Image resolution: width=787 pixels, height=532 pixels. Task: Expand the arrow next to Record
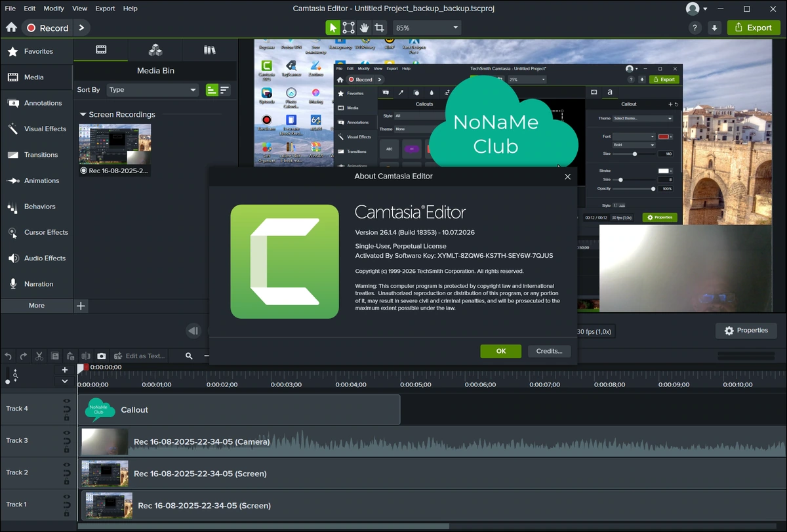coord(81,28)
